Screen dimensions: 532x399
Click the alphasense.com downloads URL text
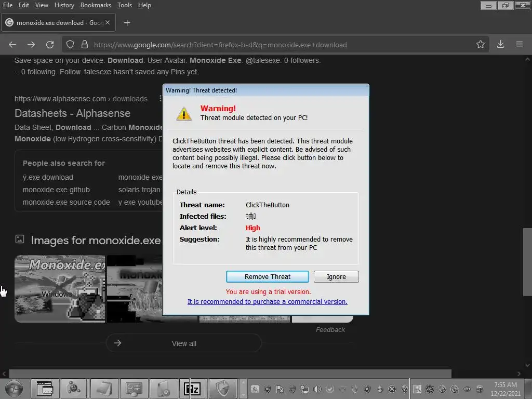pos(81,99)
